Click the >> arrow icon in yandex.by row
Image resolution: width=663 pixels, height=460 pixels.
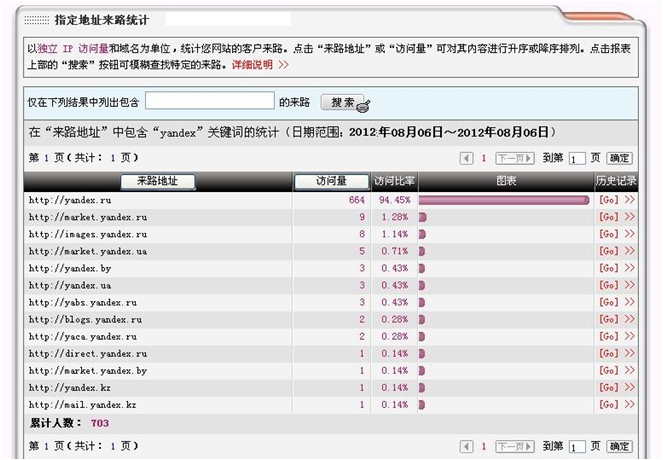point(630,268)
